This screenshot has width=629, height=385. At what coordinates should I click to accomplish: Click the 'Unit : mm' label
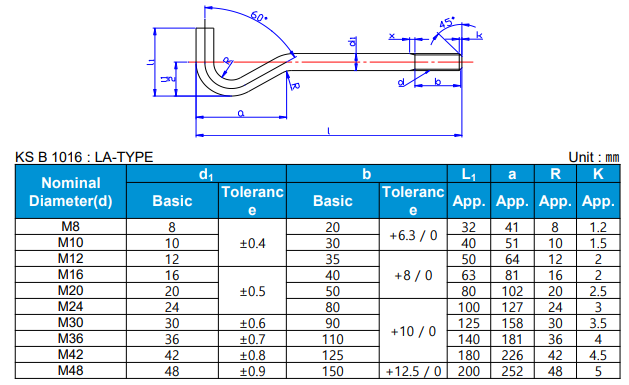(594, 157)
